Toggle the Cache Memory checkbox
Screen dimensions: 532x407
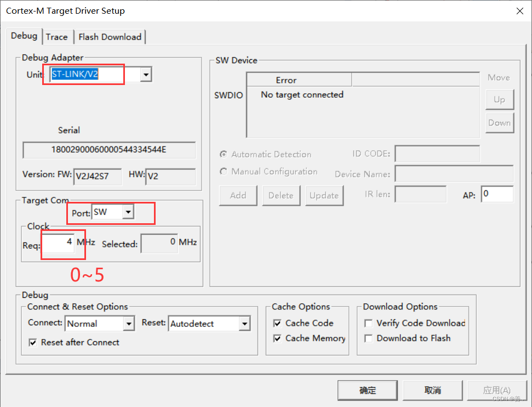(x=277, y=338)
